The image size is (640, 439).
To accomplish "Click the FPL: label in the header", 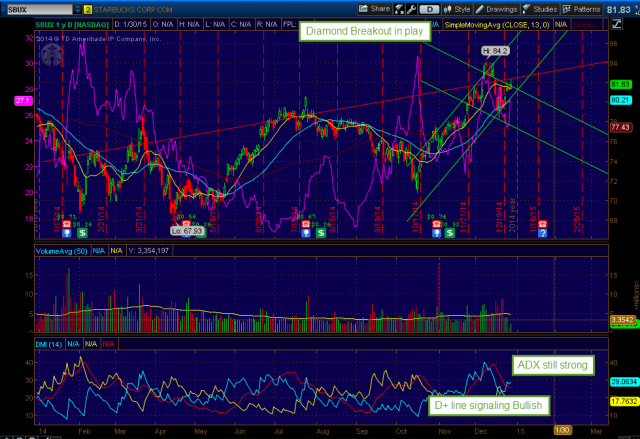I will click(289, 24).
